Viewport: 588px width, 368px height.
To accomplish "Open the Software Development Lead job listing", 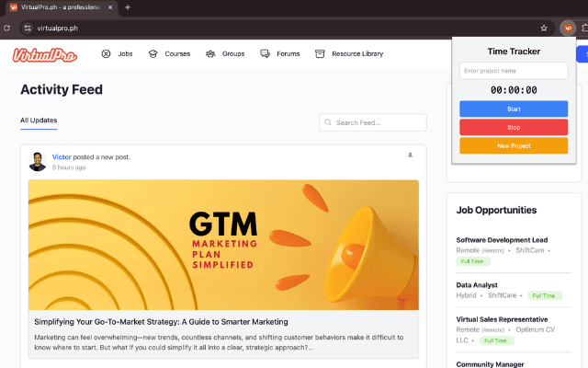I will 502,240.
